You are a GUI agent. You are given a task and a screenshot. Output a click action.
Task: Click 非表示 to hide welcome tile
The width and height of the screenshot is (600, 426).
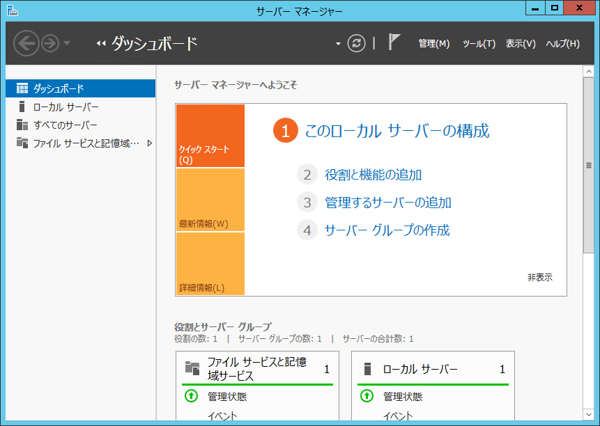pyautogui.click(x=540, y=277)
